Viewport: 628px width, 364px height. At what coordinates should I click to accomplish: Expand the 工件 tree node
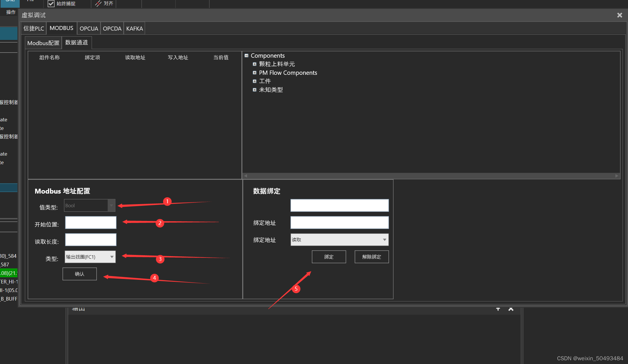pos(254,81)
